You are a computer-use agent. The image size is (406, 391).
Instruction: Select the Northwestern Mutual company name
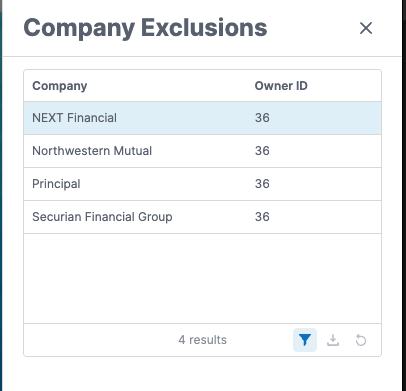click(x=92, y=151)
